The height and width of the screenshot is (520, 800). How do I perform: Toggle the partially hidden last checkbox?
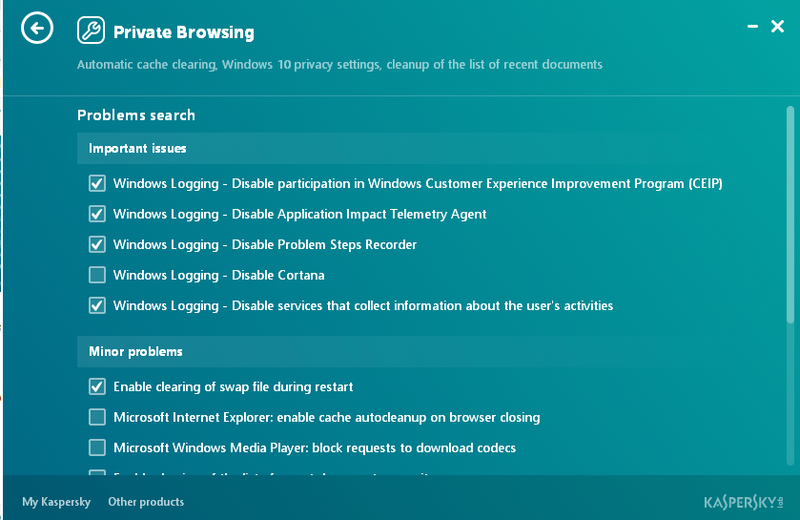click(x=97, y=473)
